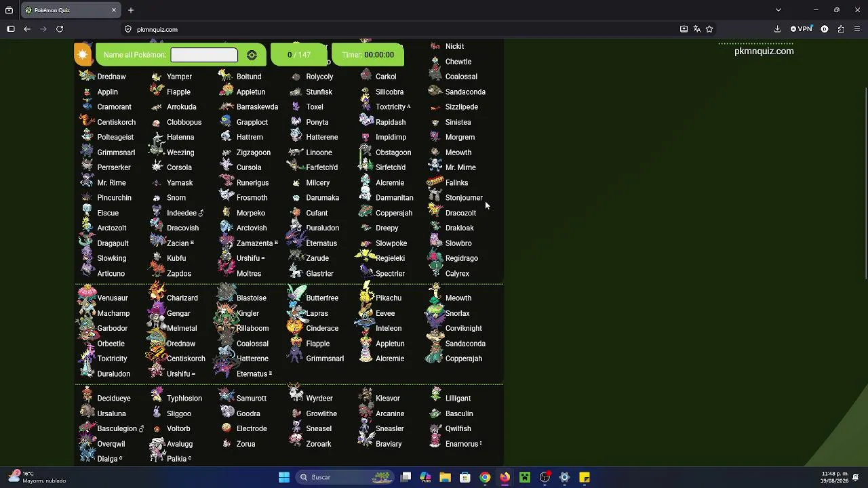
Task: Focus the Name all Pokémon input field
Action: pyautogui.click(x=204, y=55)
